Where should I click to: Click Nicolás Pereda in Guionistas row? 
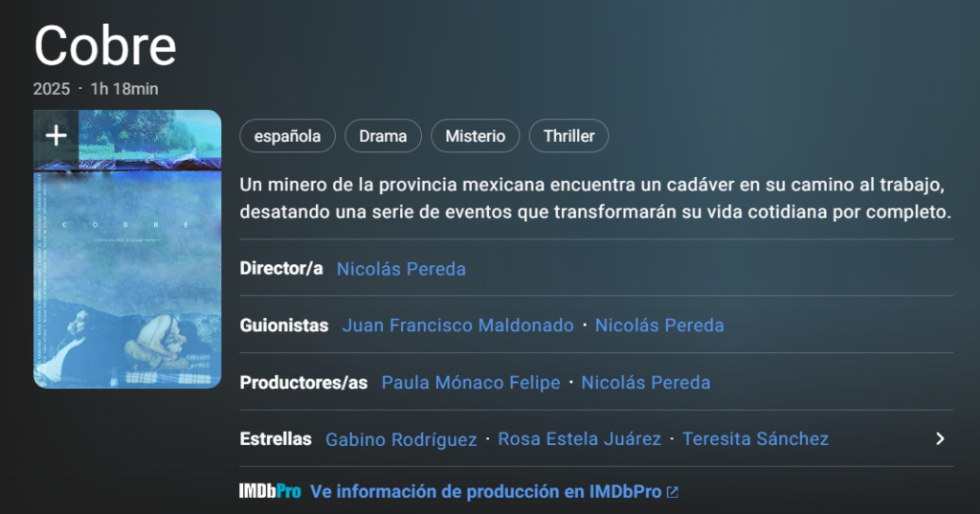(659, 325)
